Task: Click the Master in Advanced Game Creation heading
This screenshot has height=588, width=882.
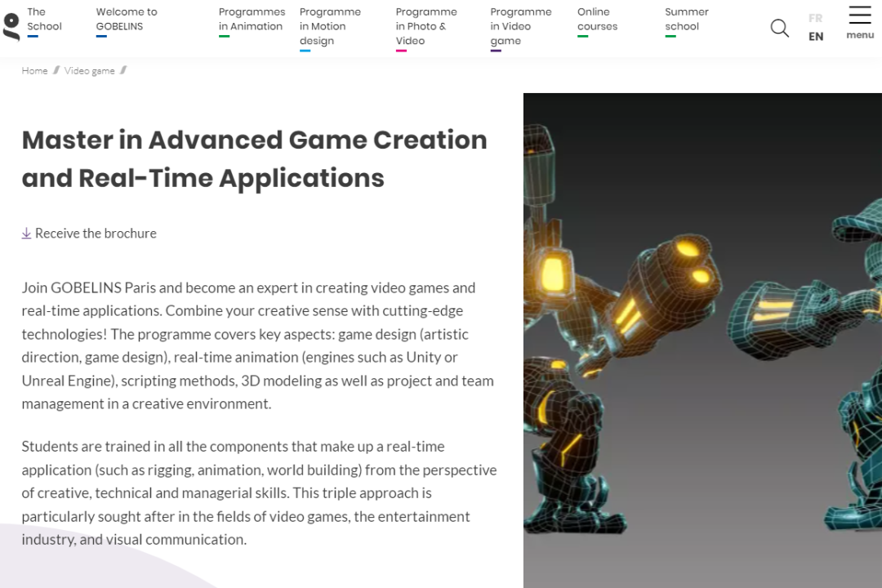Action: 254,159
